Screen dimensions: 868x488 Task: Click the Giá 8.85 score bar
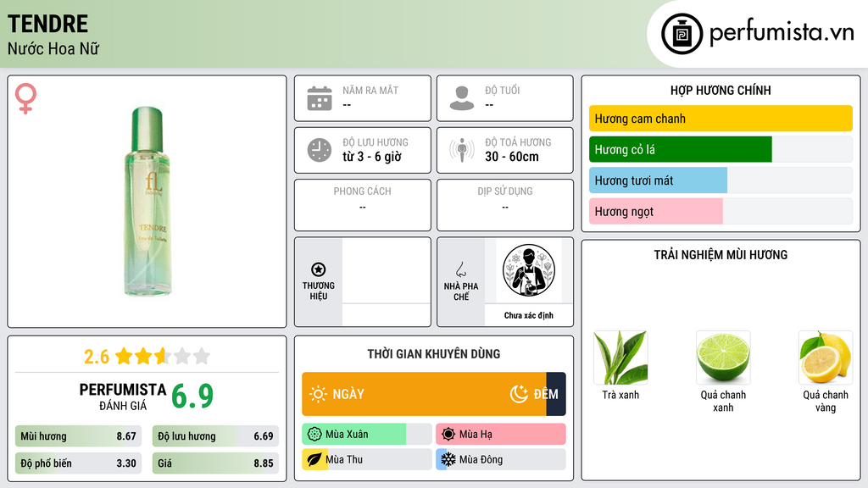pos(215,463)
